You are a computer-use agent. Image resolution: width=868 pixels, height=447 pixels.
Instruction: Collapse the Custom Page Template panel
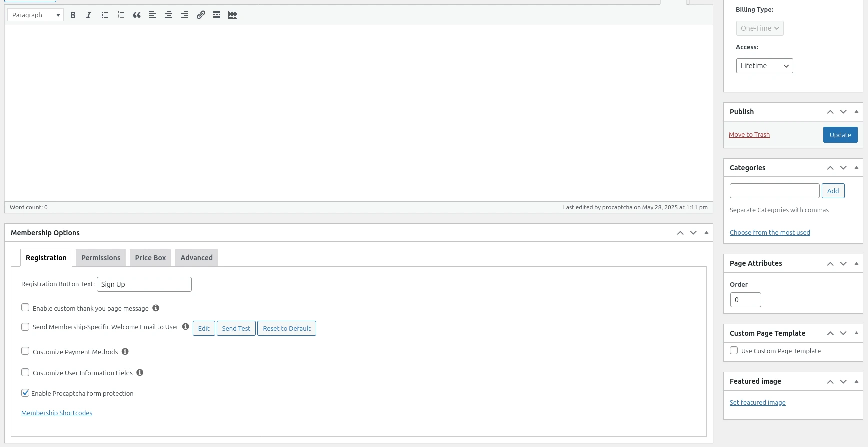[856, 333]
